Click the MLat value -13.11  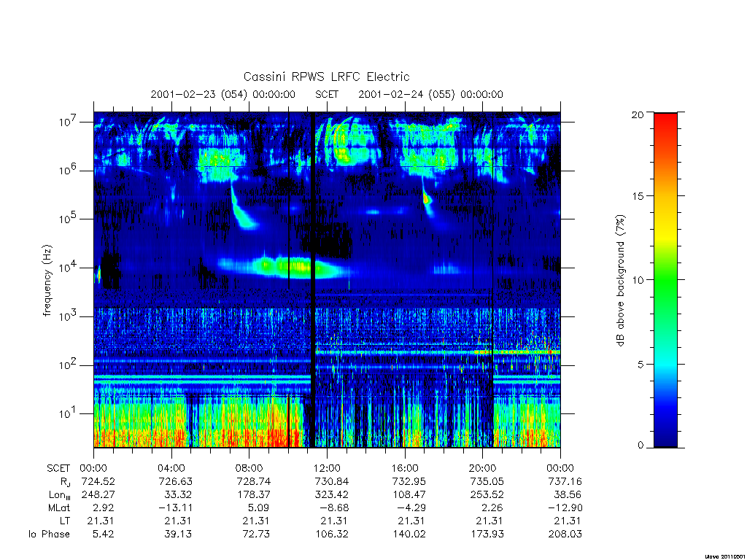(x=175, y=508)
